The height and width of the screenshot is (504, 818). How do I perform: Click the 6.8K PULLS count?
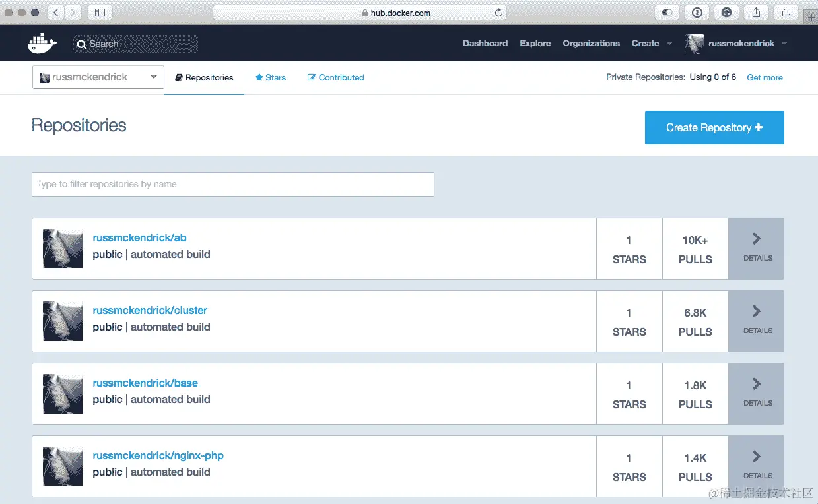[x=695, y=322]
